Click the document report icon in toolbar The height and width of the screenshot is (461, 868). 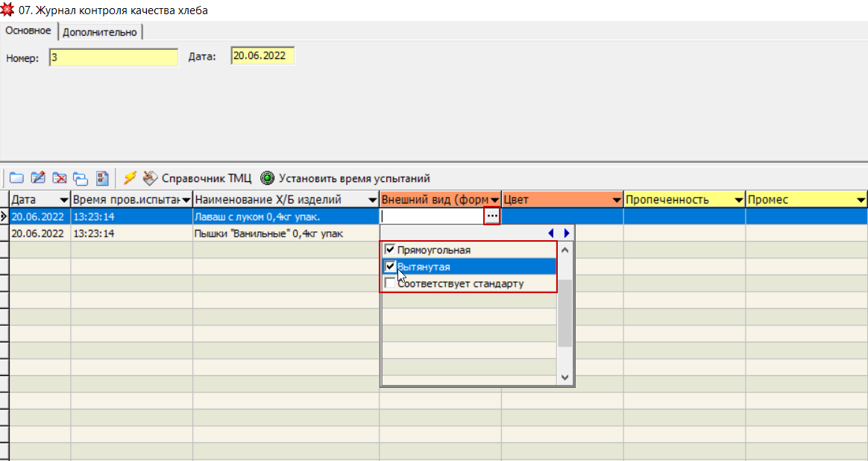tap(103, 178)
